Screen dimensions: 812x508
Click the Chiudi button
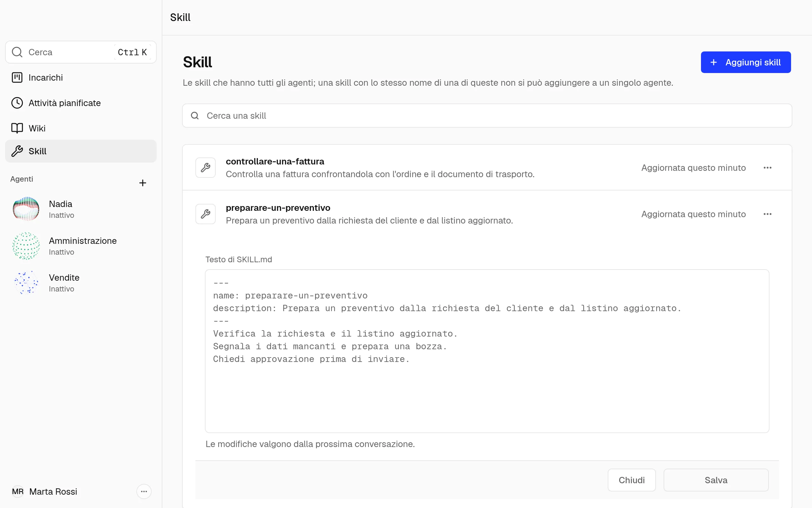pos(632,480)
